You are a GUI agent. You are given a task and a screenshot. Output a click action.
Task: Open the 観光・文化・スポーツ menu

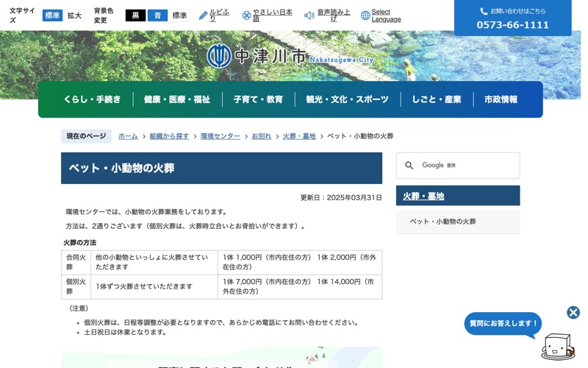click(x=347, y=99)
